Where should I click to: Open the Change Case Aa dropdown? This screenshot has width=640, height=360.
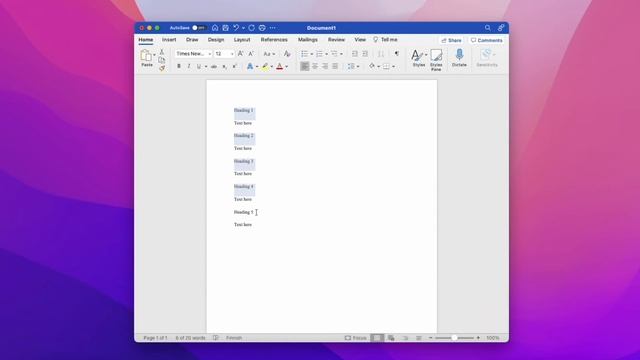(x=269, y=54)
